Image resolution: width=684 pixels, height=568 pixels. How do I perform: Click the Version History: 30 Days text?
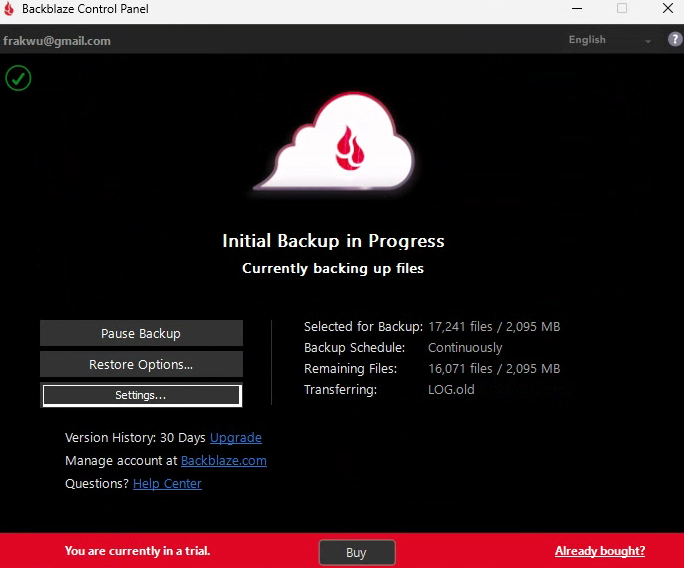[x=135, y=438]
